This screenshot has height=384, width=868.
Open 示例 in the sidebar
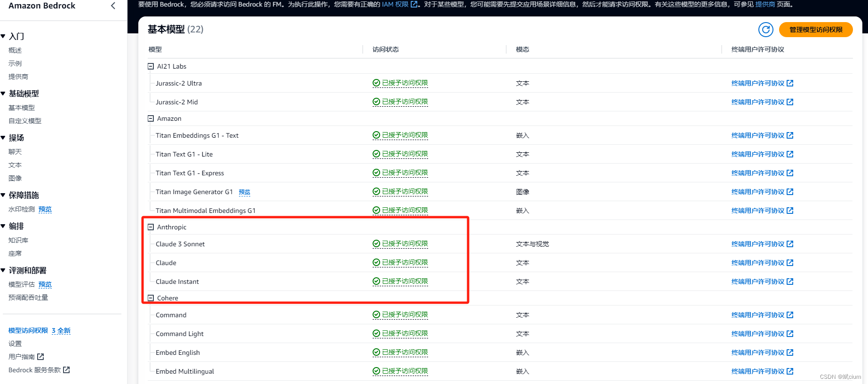coord(15,63)
